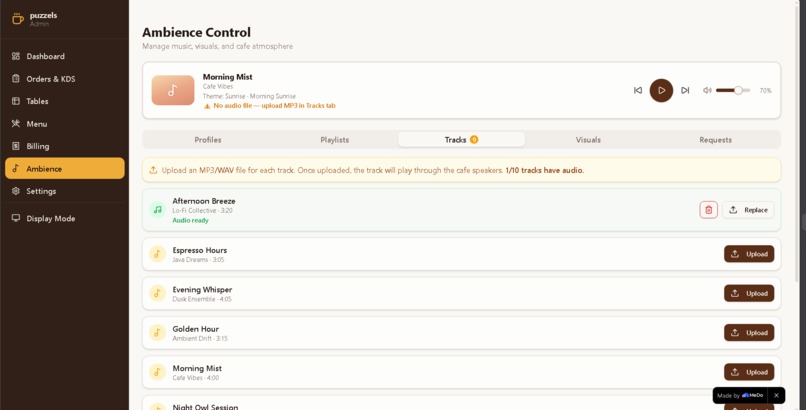Switch to the Playlists tab

click(x=335, y=140)
